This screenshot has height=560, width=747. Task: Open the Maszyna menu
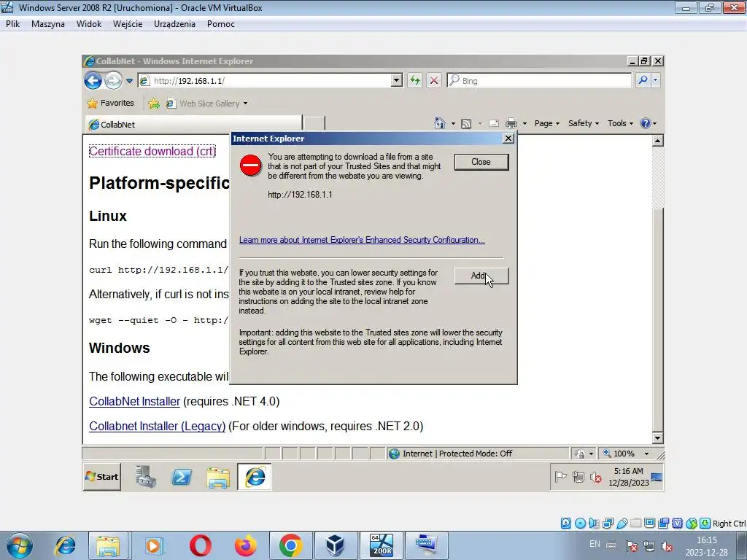coord(48,24)
